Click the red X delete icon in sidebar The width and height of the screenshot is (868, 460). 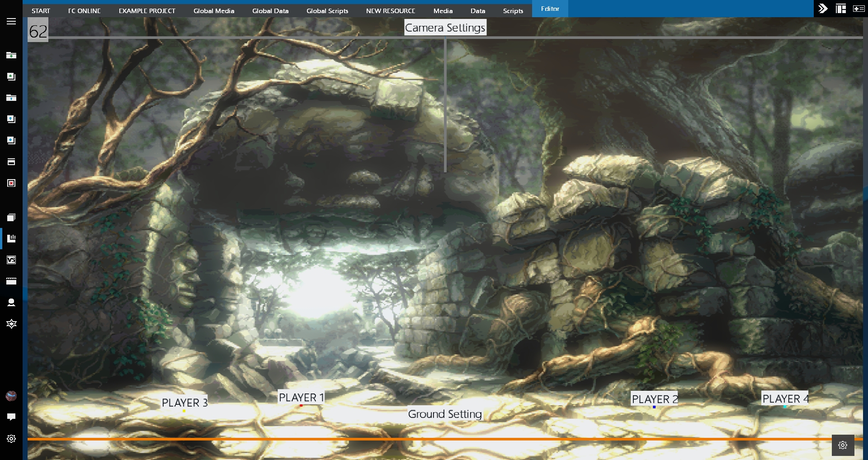click(11, 183)
